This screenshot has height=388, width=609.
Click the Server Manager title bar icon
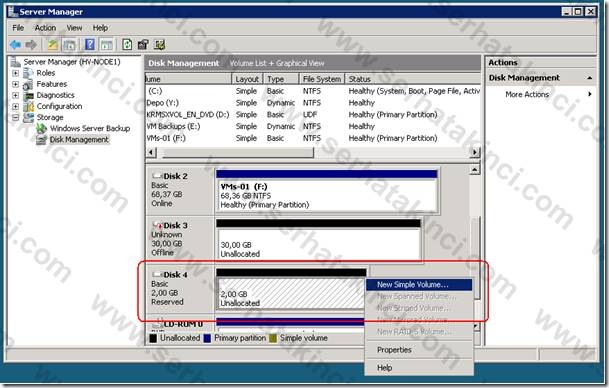pyautogui.click(x=13, y=12)
